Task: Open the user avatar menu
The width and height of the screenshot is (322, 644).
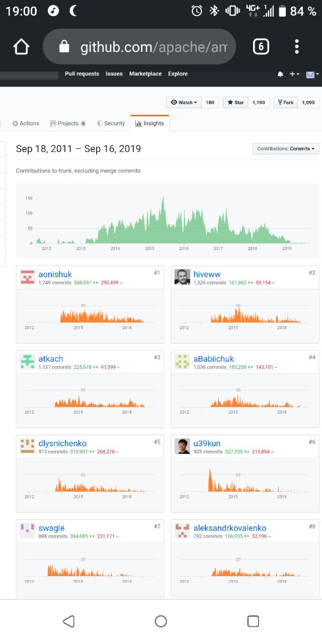Action: tap(313, 74)
